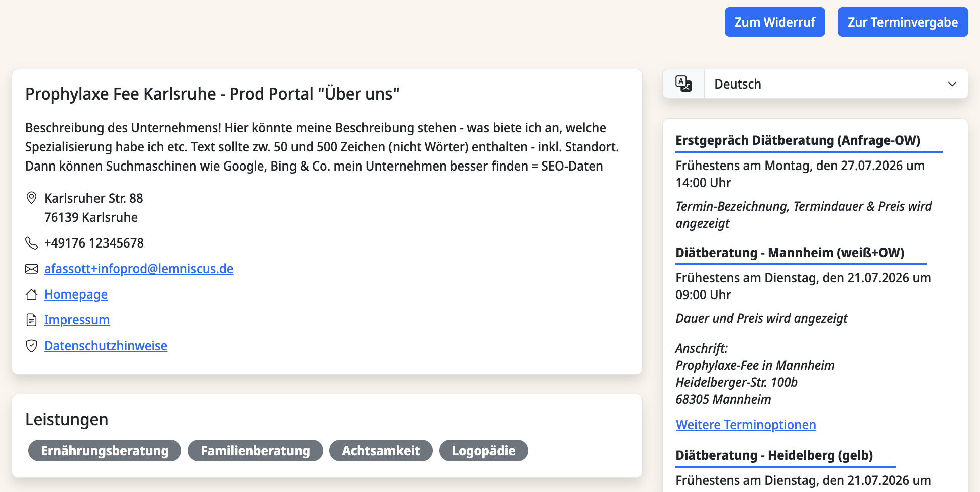Expand the language dropdown chevron arrow

(952, 84)
